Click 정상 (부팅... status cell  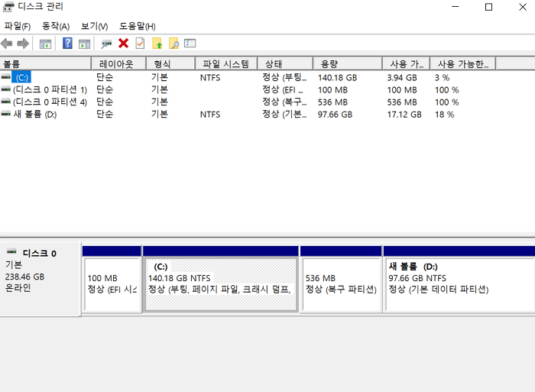point(284,77)
